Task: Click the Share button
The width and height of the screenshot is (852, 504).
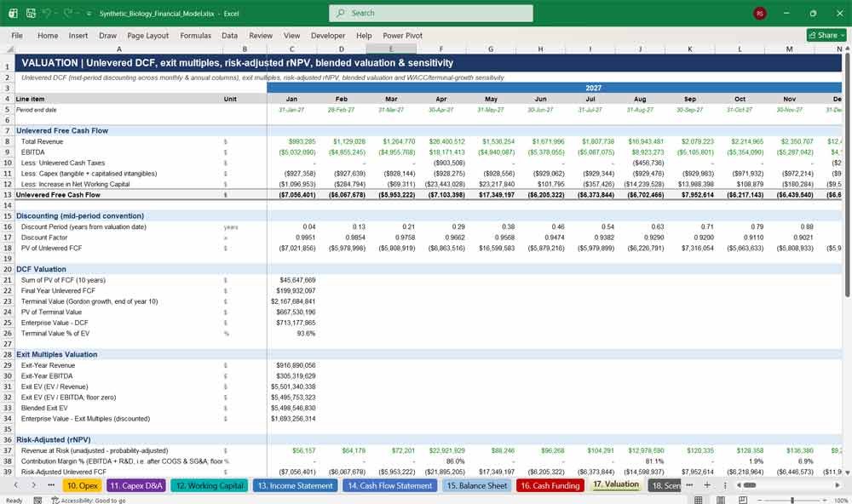Action: coord(826,35)
